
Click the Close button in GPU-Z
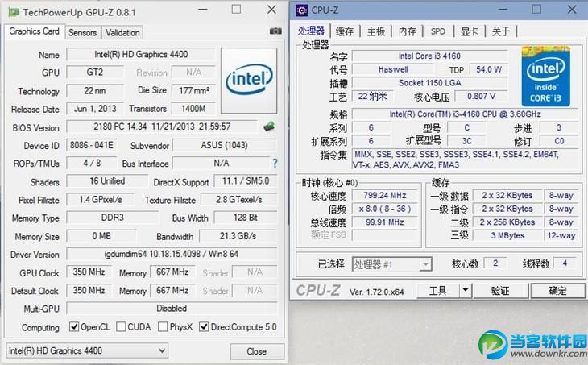(x=257, y=351)
